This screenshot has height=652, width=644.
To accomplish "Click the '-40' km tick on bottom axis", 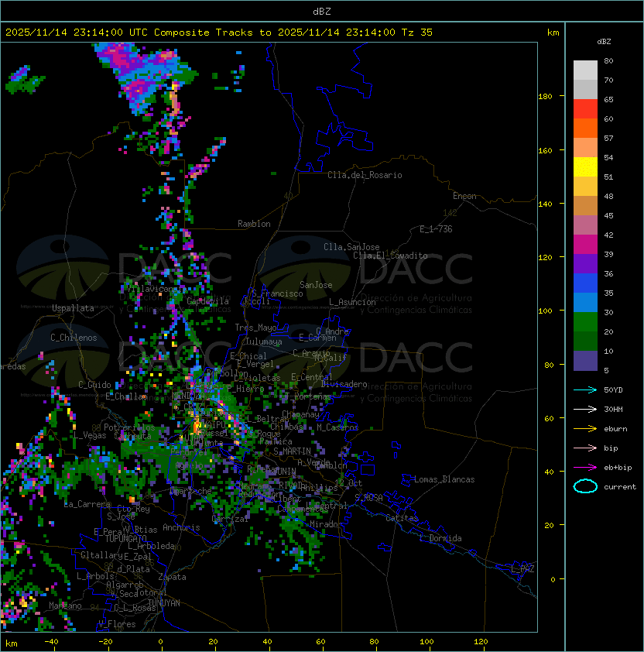I will (x=51, y=642).
